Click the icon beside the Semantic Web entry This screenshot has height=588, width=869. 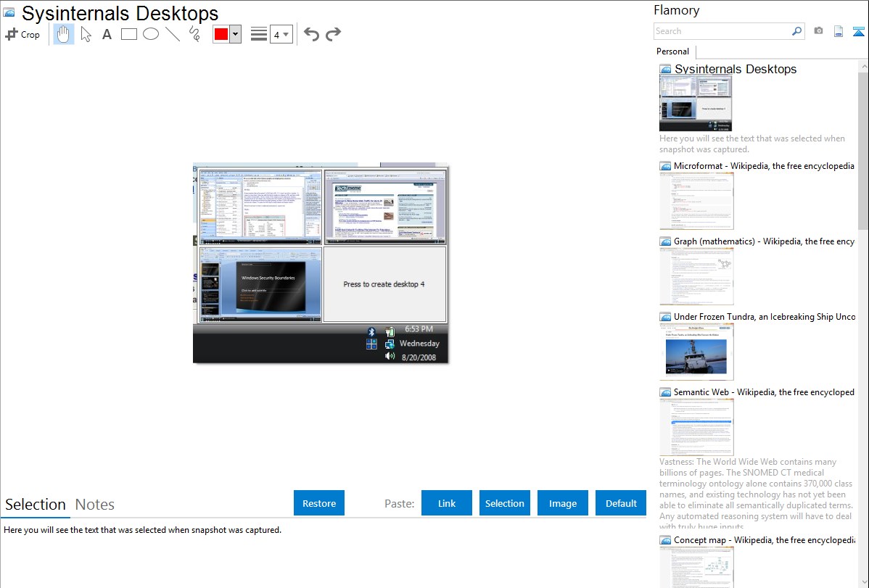[665, 392]
